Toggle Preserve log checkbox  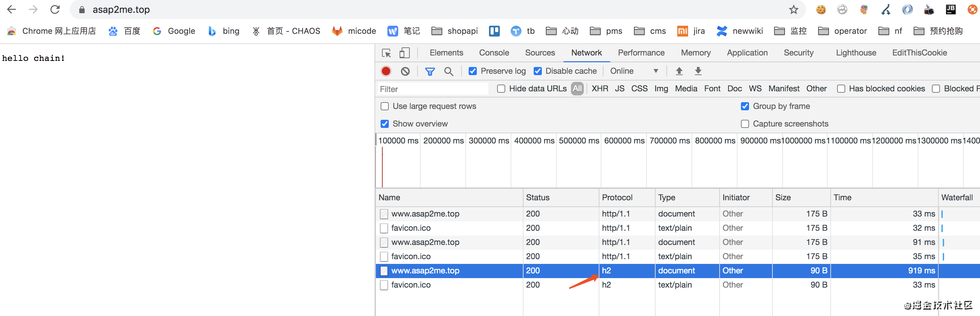pos(472,71)
